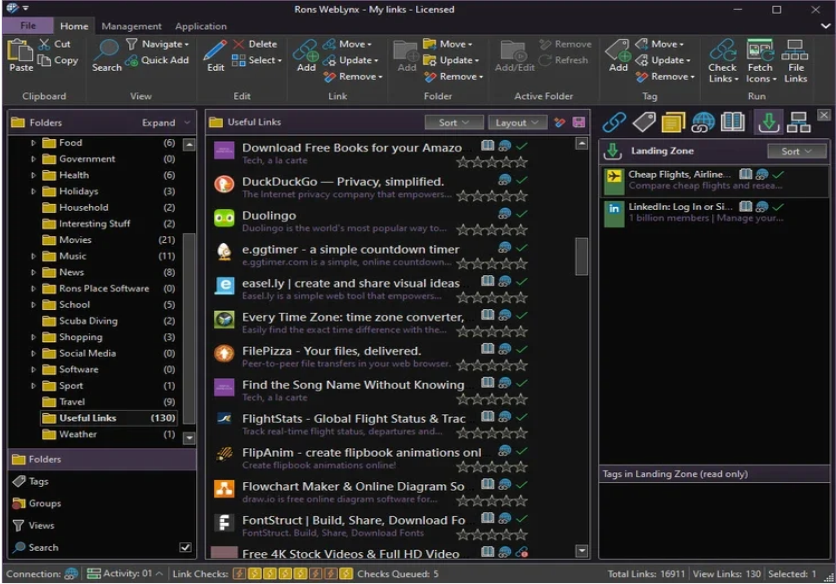Open the Layout dropdown

point(517,123)
